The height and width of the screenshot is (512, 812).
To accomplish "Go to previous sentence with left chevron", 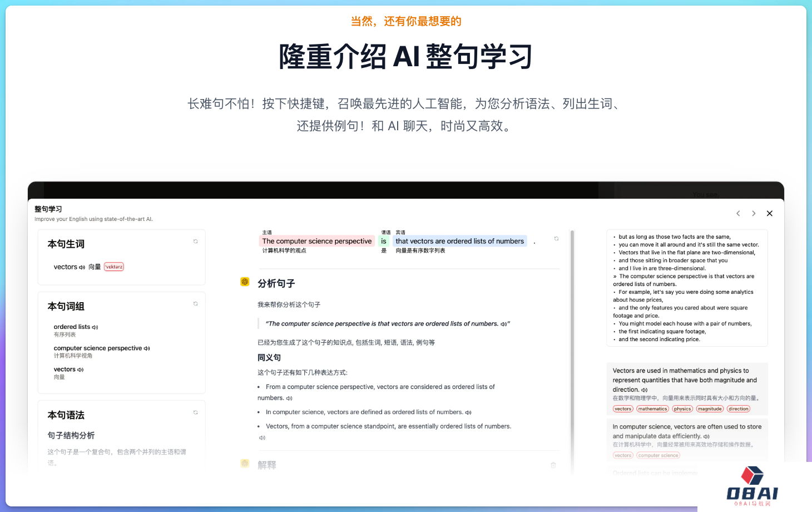I will pos(738,213).
